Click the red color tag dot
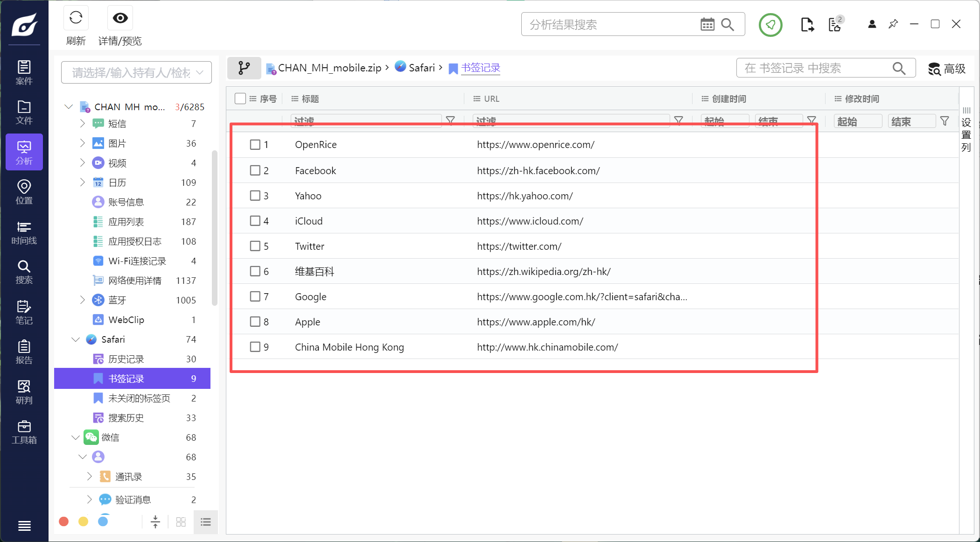 click(x=64, y=521)
